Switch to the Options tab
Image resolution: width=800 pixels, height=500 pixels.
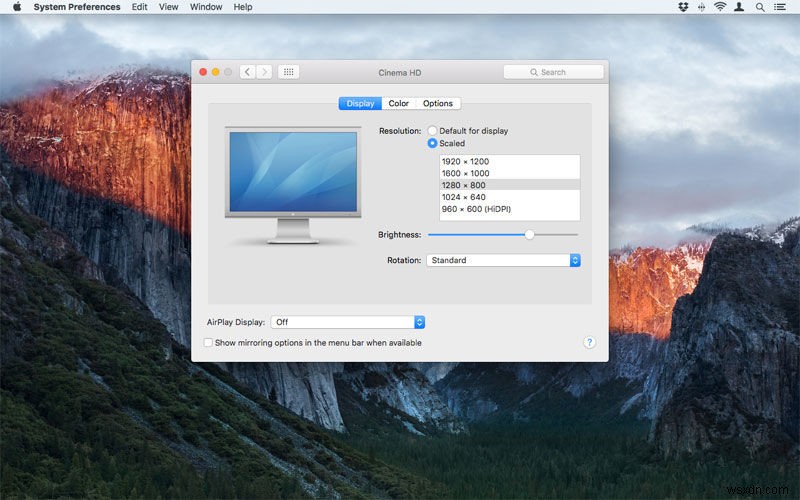tap(437, 103)
